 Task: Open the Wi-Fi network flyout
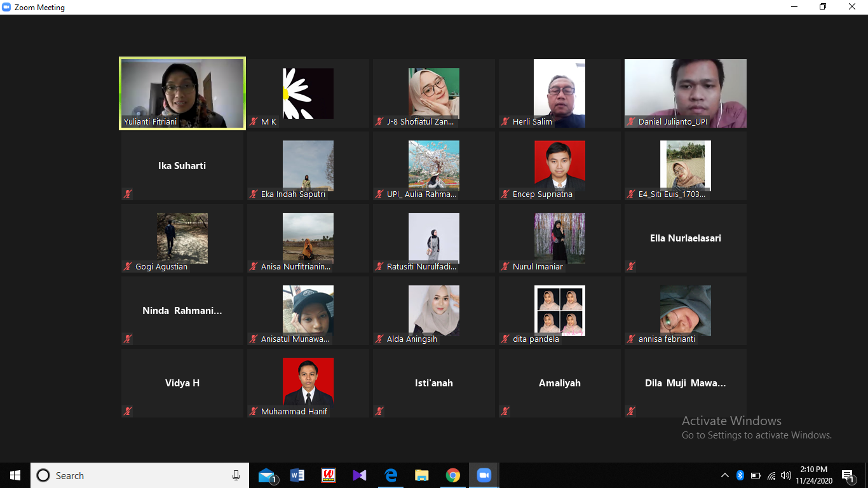tap(771, 475)
